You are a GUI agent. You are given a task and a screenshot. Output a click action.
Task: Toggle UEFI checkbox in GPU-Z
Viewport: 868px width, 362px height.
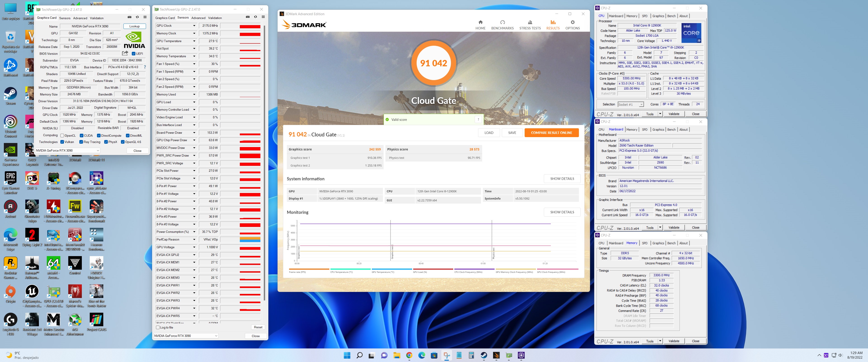point(134,54)
